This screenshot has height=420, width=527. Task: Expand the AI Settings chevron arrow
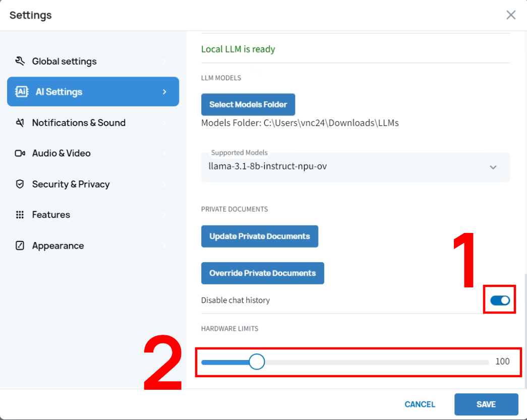(x=164, y=92)
